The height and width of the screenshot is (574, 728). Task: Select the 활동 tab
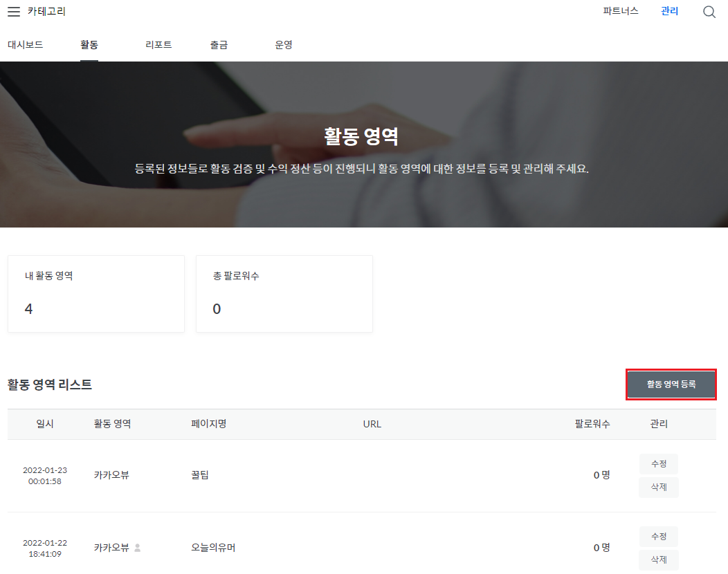(x=89, y=44)
